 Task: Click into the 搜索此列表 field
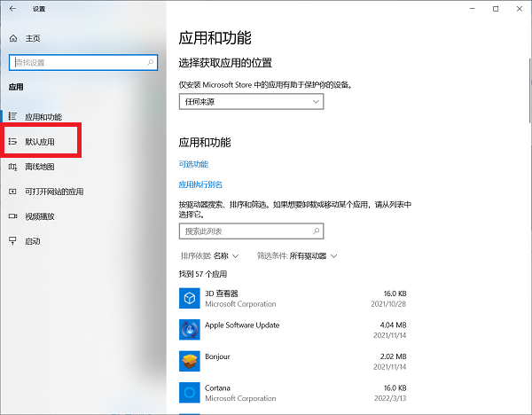coord(252,231)
